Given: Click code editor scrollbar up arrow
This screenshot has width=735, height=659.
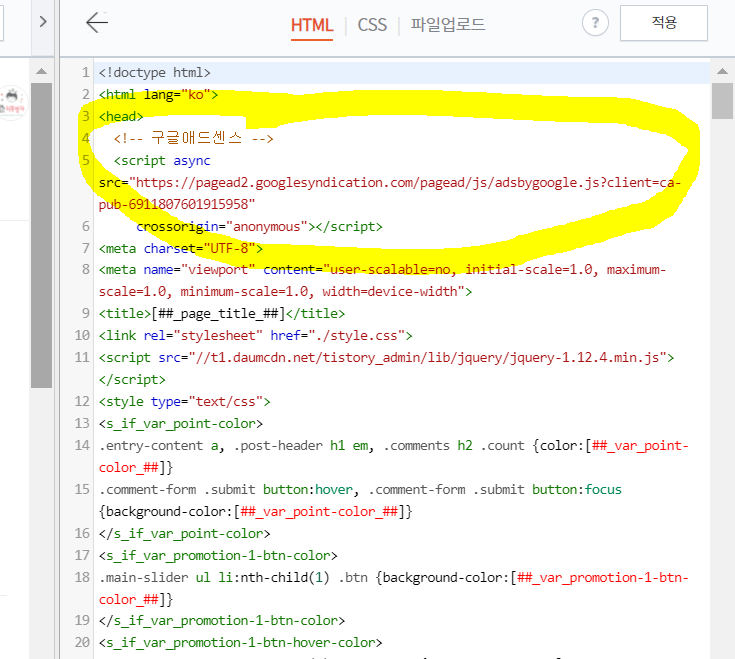Looking at the screenshot, I should 722,72.
